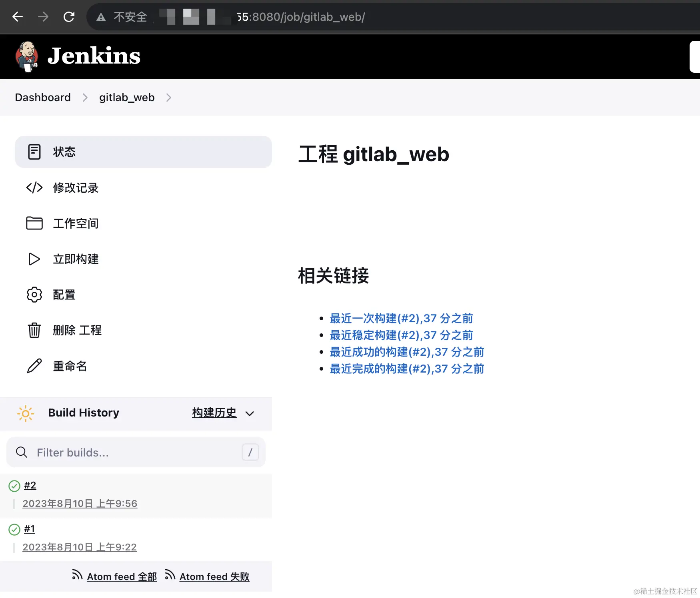Click the 删除 工程 trash can icon

[34, 330]
